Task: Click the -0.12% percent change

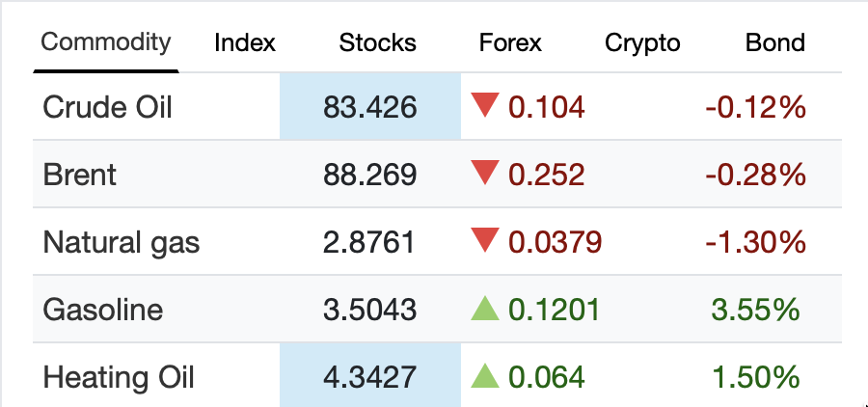Action: pyautogui.click(x=755, y=107)
